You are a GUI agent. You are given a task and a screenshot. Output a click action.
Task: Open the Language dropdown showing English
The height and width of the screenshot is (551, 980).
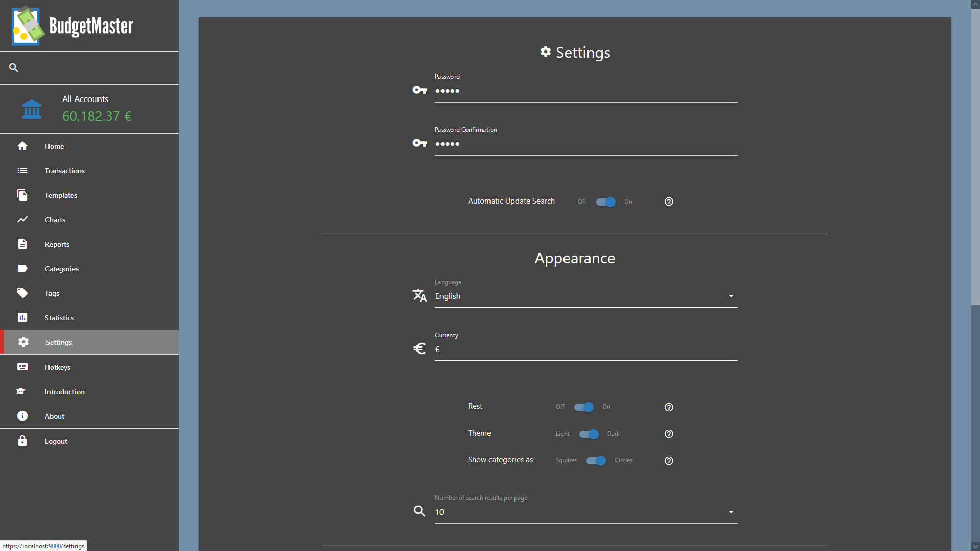pos(586,296)
